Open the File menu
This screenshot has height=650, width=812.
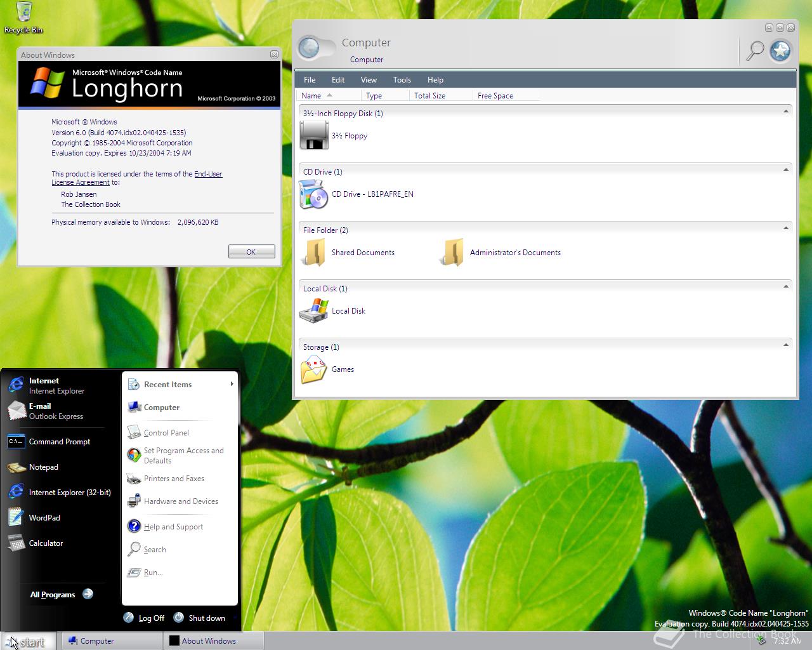coord(310,79)
